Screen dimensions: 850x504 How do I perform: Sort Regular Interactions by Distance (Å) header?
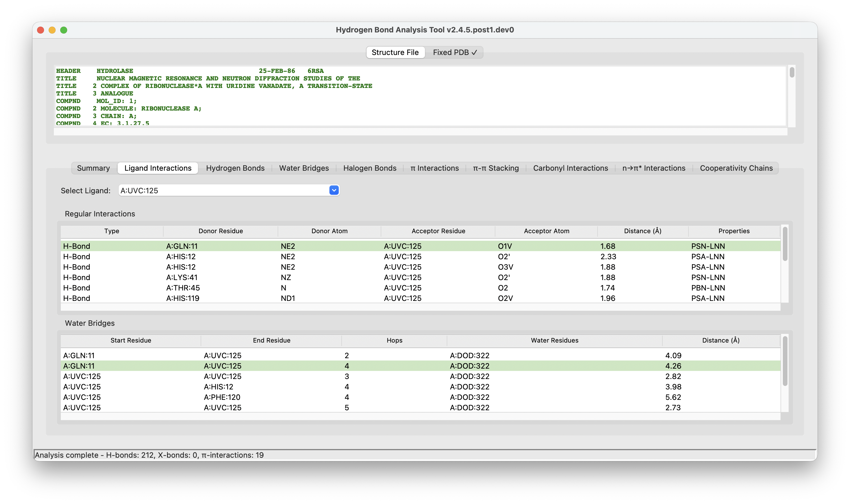[642, 231]
